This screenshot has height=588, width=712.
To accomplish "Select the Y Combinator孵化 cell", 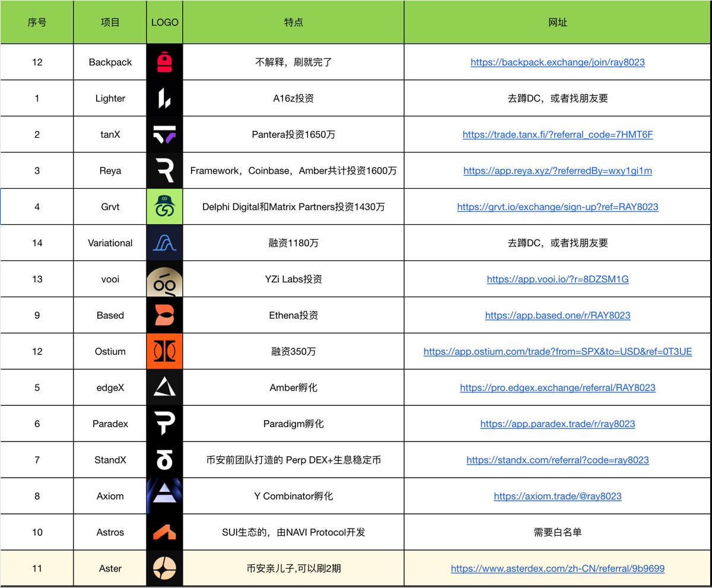I will [x=293, y=497].
